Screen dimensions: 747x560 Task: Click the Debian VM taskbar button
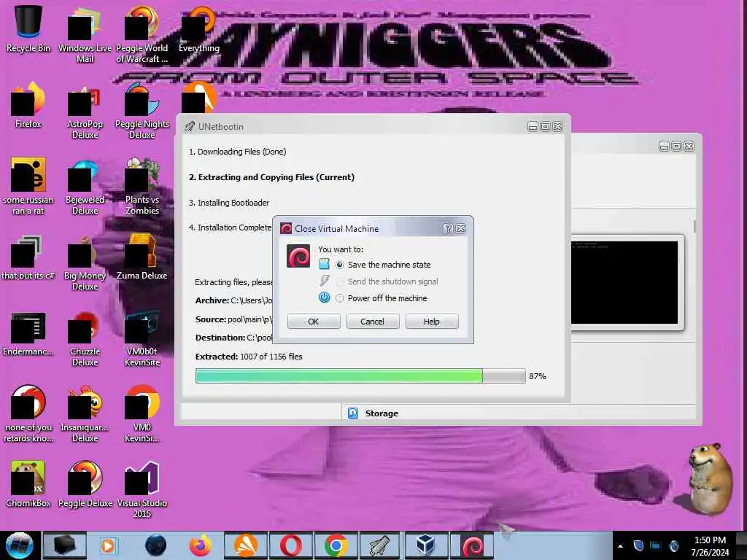coord(472,545)
